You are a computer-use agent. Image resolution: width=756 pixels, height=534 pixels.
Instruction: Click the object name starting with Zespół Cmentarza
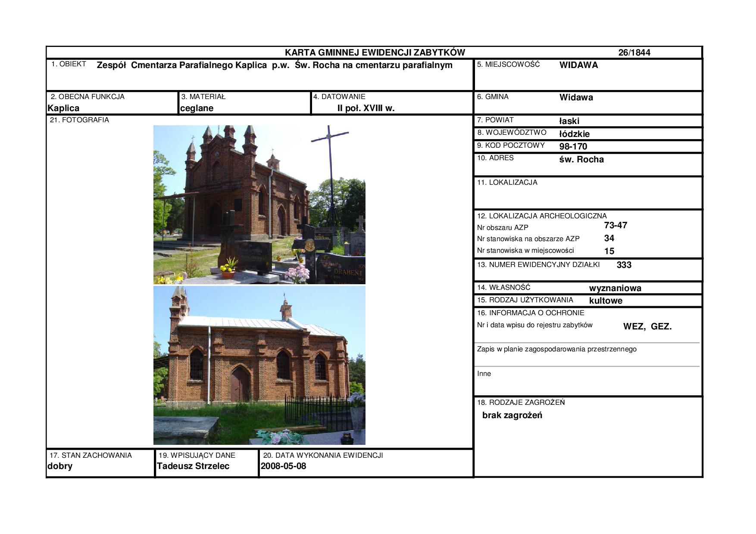tap(274, 65)
